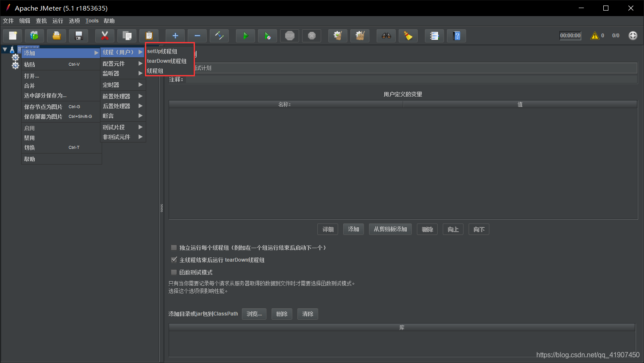Screen dimensions: 644x363
Task: Choose 合并 from context menu
Action: point(61,86)
